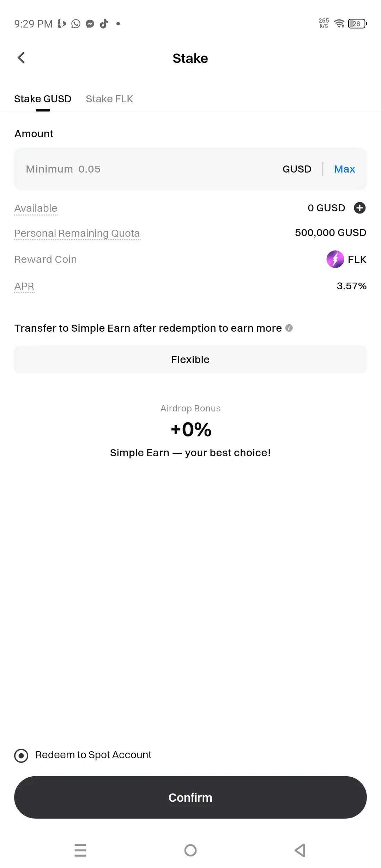
Task: Tap the Max link
Action: [x=344, y=169]
